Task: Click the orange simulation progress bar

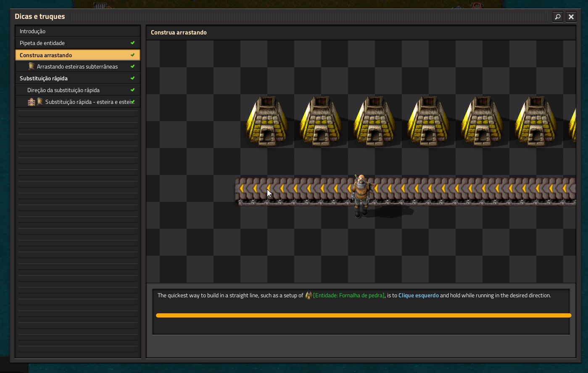Action: coord(364,315)
